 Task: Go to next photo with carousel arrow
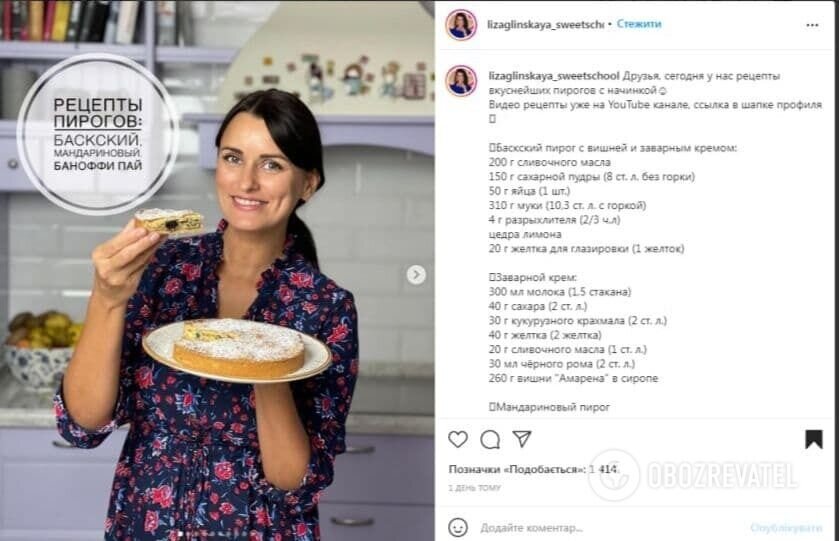point(416,275)
